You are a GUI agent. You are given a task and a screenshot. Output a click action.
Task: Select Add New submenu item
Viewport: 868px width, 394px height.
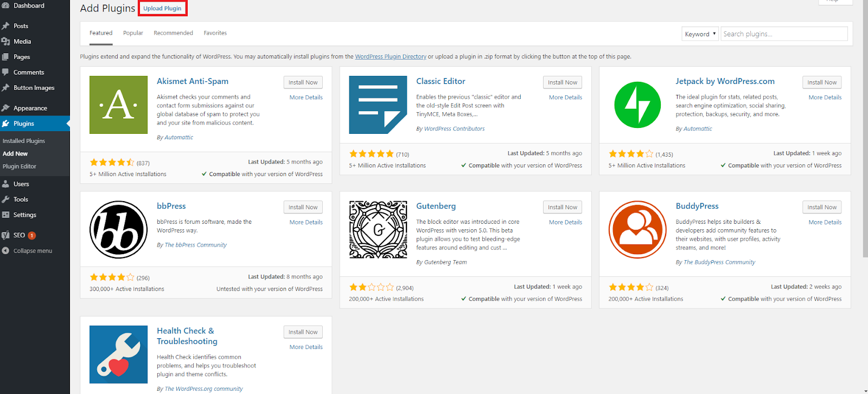[x=15, y=154]
